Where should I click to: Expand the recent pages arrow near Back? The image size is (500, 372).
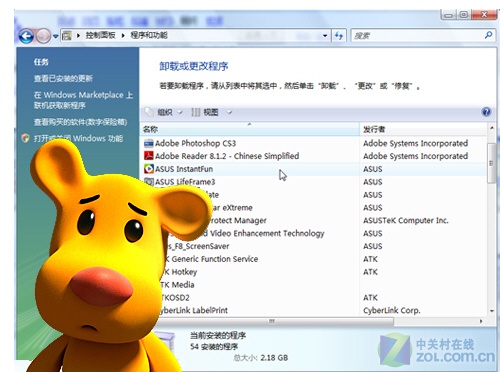click(x=55, y=36)
